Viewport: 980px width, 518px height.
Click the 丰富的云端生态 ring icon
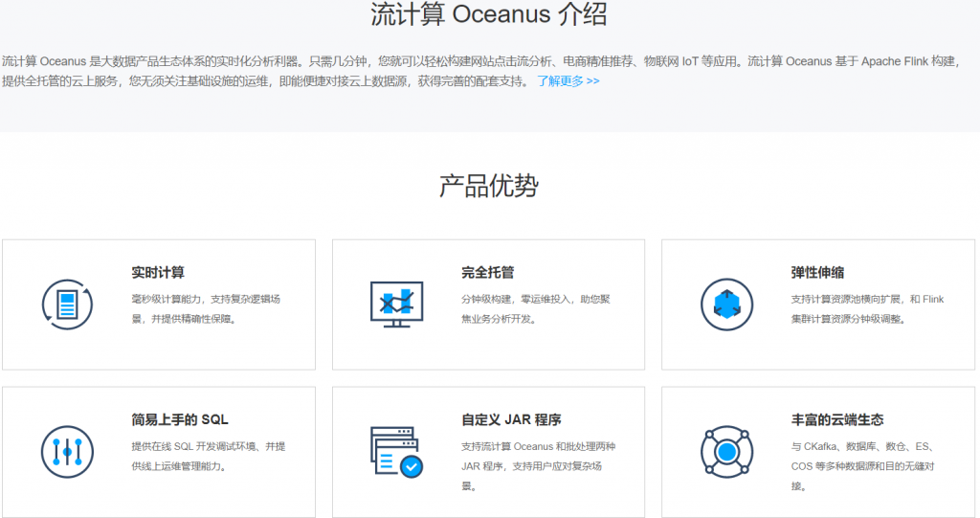click(727, 452)
